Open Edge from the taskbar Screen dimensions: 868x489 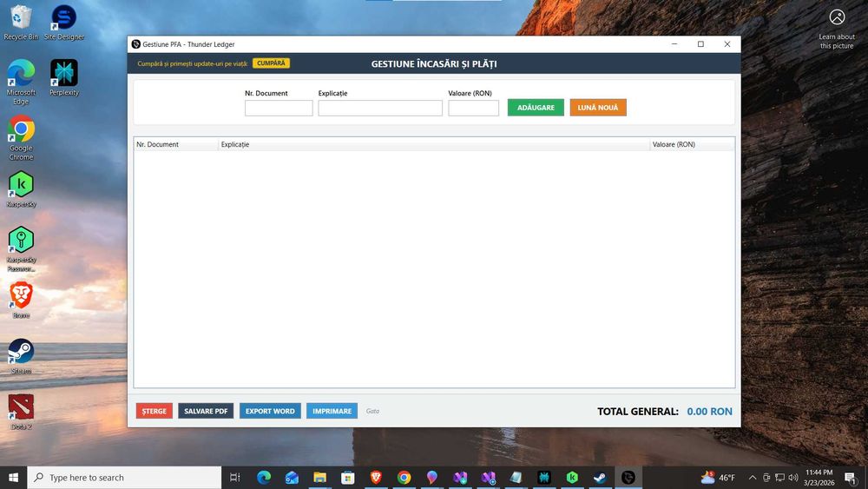point(264,478)
